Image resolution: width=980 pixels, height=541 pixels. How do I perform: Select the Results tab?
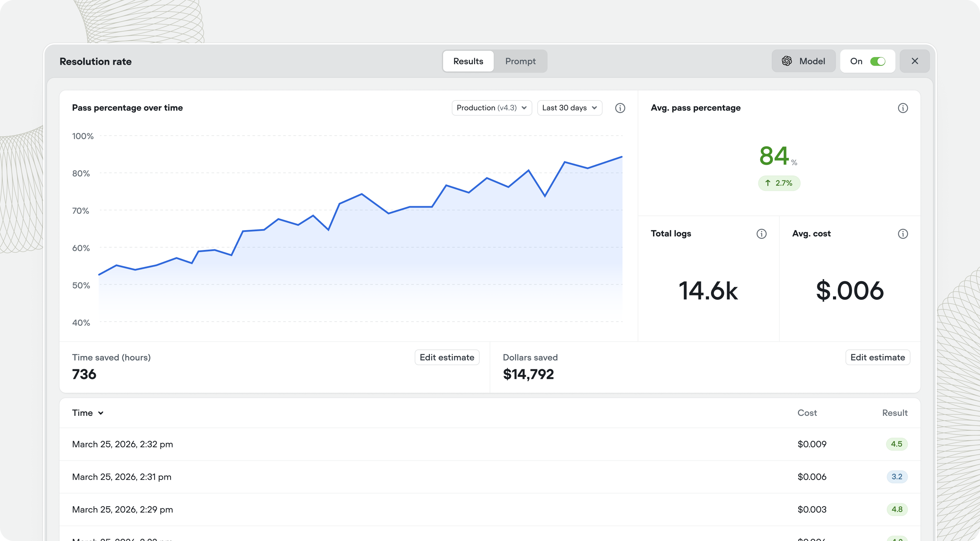pyautogui.click(x=468, y=61)
